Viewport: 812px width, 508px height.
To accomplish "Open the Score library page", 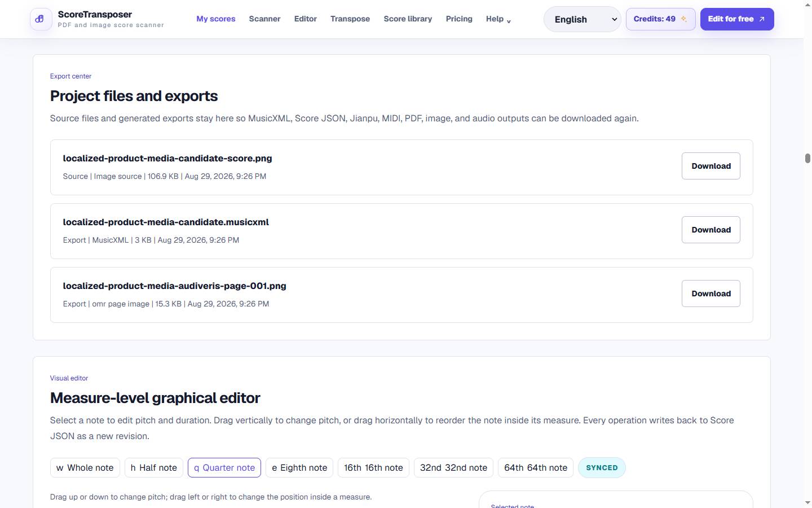I will (408, 19).
